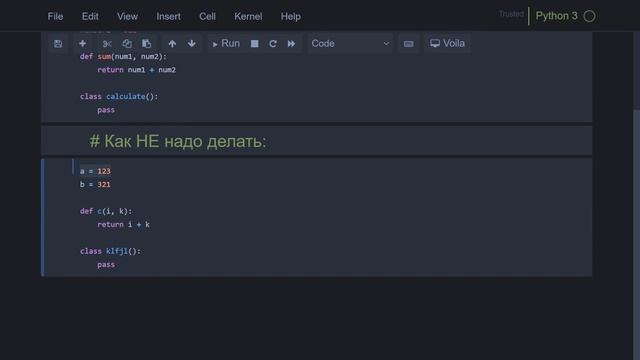Open the Kernel menu
640x360 pixels.
(x=248, y=16)
